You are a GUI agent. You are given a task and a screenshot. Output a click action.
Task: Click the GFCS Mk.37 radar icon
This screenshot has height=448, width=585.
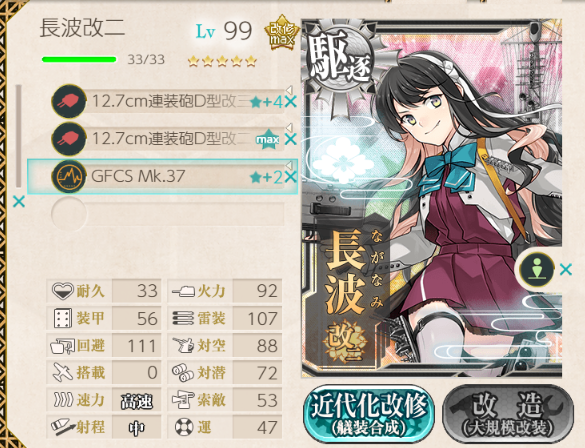69,176
